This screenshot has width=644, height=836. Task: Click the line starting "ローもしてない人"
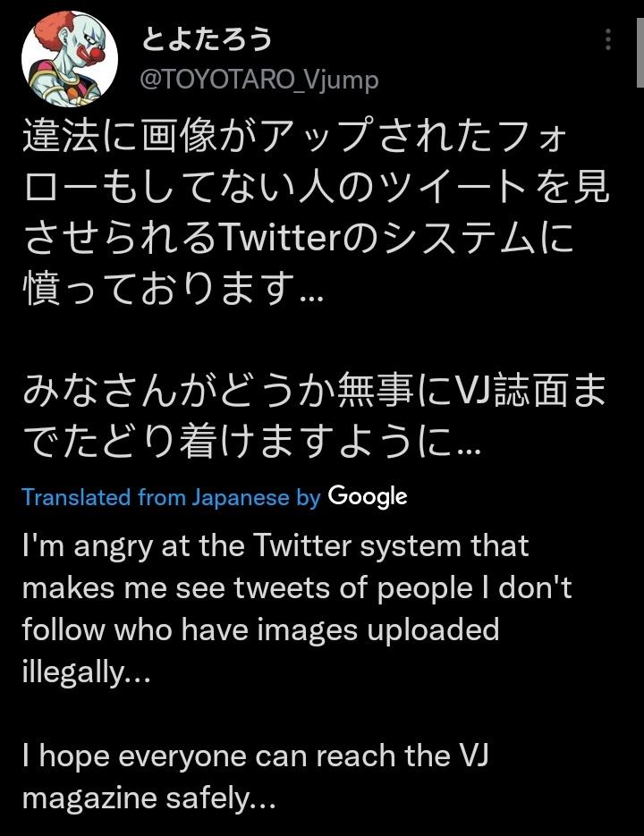(x=315, y=189)
